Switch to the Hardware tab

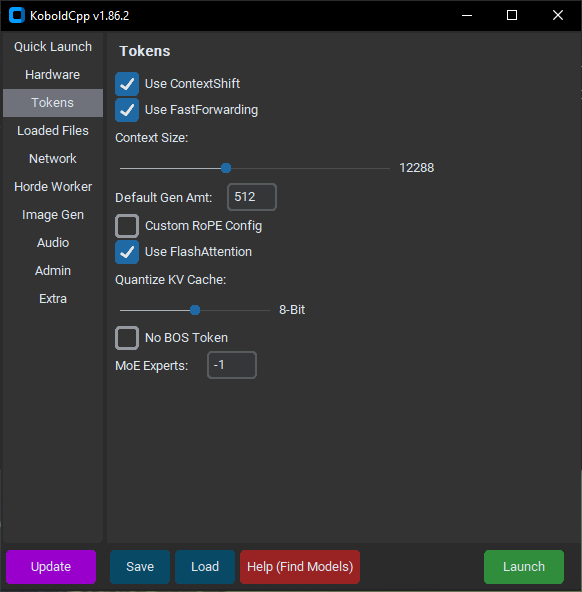(53, 75)
